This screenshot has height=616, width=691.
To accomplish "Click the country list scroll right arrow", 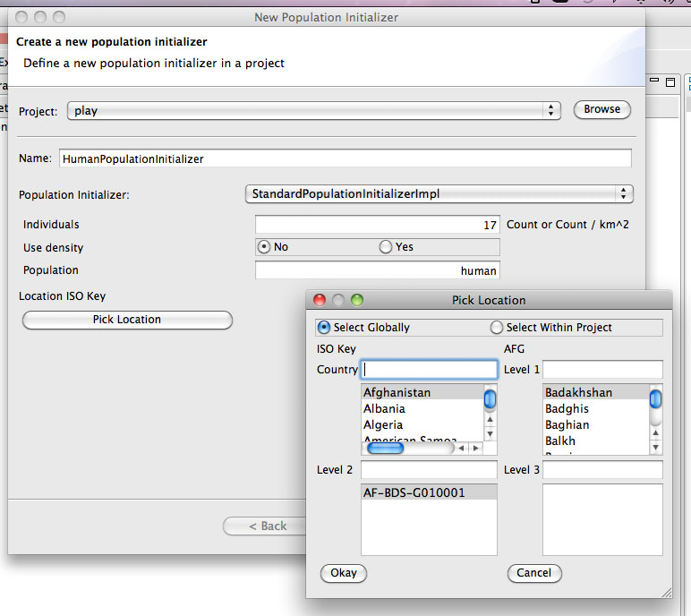I will 475,448.
